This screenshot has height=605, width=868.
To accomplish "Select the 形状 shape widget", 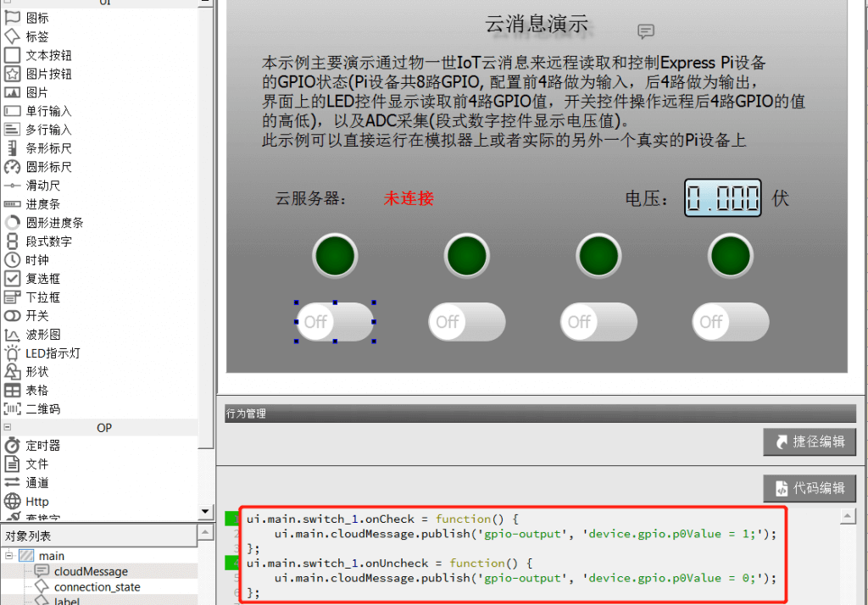I will click(26, 372).
